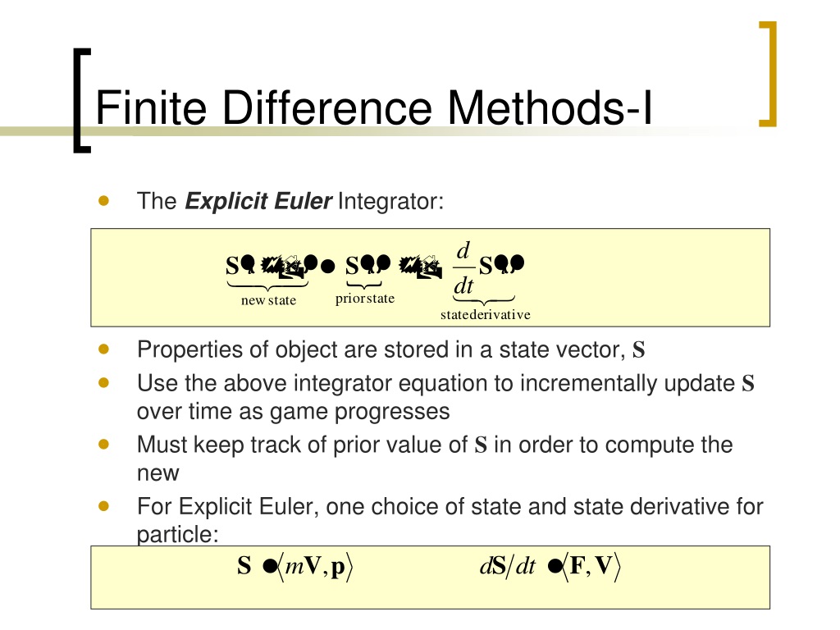Click the S = ⟨mV, p⟩ formula
Image resolution: width=840 pixels, height=630 pixels.
click(295, 566)
